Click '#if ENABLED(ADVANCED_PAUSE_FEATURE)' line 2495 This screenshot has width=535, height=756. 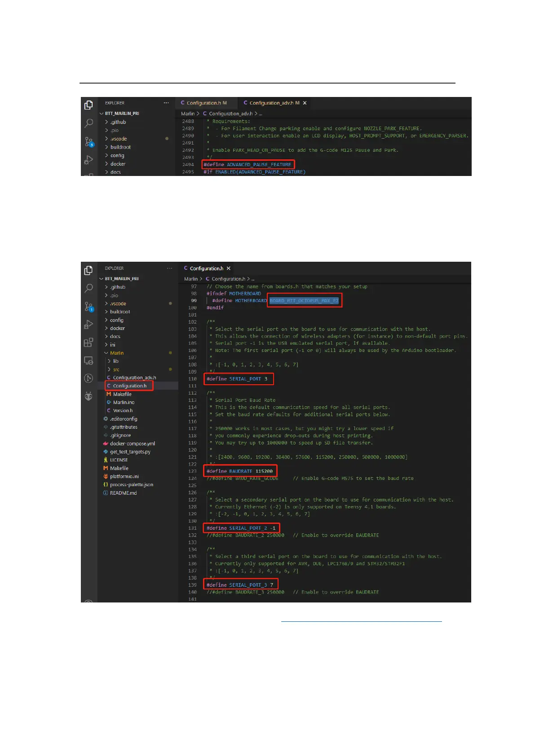254,172
